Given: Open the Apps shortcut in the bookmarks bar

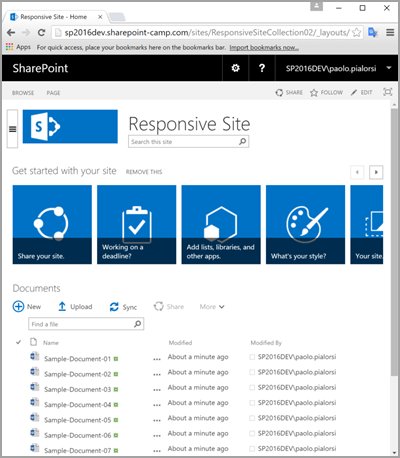Looking at the screenshot, I should (x=18, y=47).
